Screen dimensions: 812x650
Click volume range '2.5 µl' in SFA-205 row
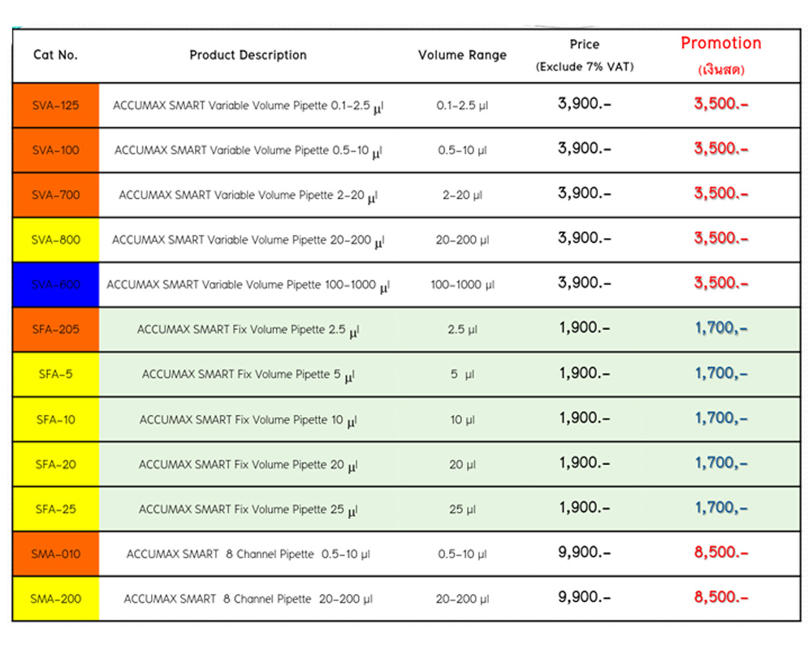[x=463, y=330]
